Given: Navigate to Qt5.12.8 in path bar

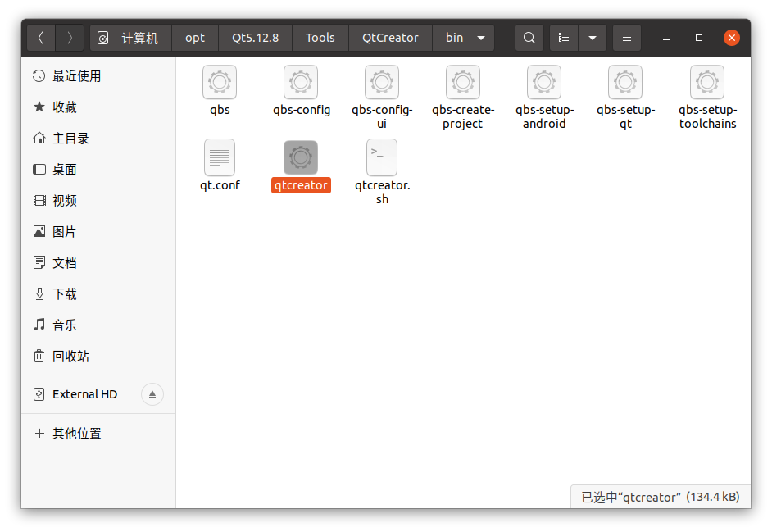Looking at the screenshot, I should pyautogui.click(x=255, y=38).
